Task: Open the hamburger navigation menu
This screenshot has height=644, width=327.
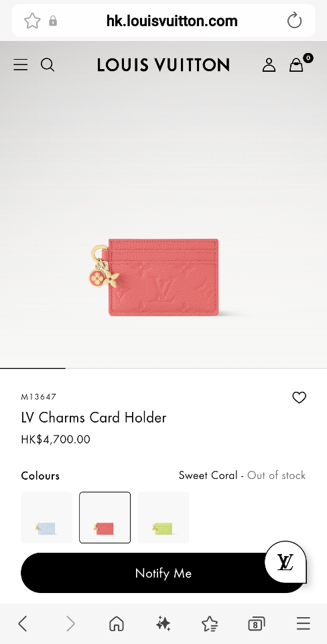Action: (21, 65)
